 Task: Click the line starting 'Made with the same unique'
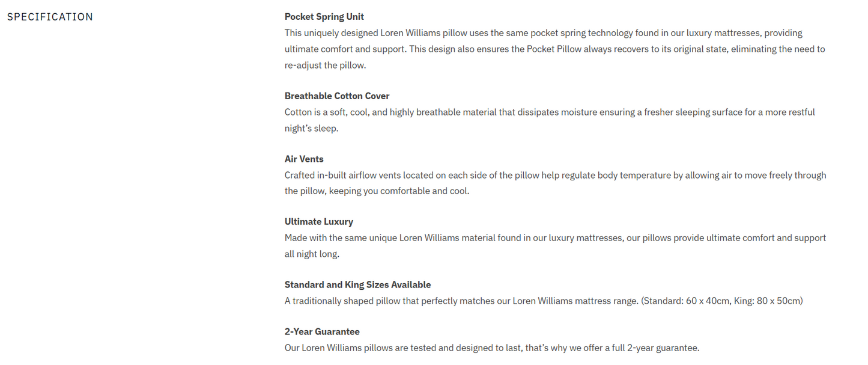[x=555, y=238]
